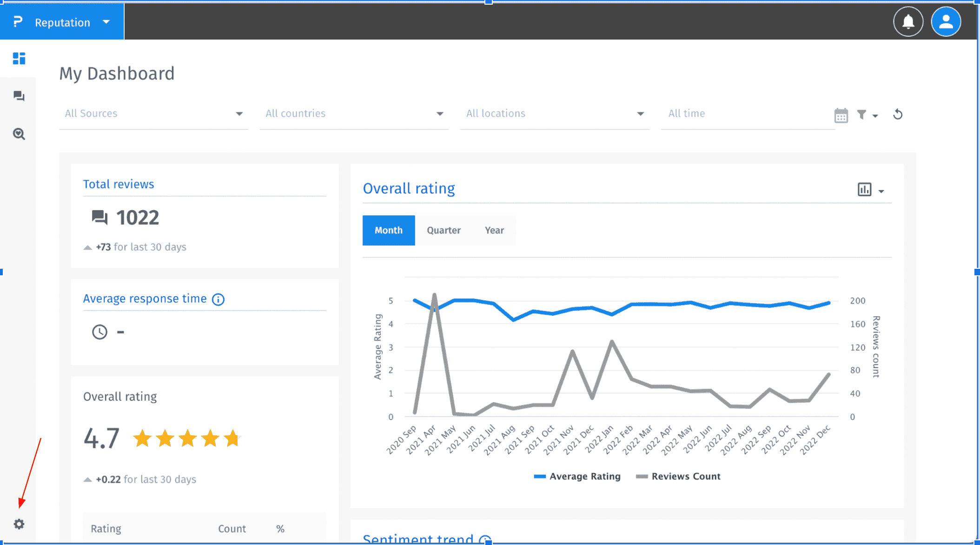Screen dimensions: 980x545
Task: Open the user profile avatar
Action: pyautogui.click(x=946, y=21)
